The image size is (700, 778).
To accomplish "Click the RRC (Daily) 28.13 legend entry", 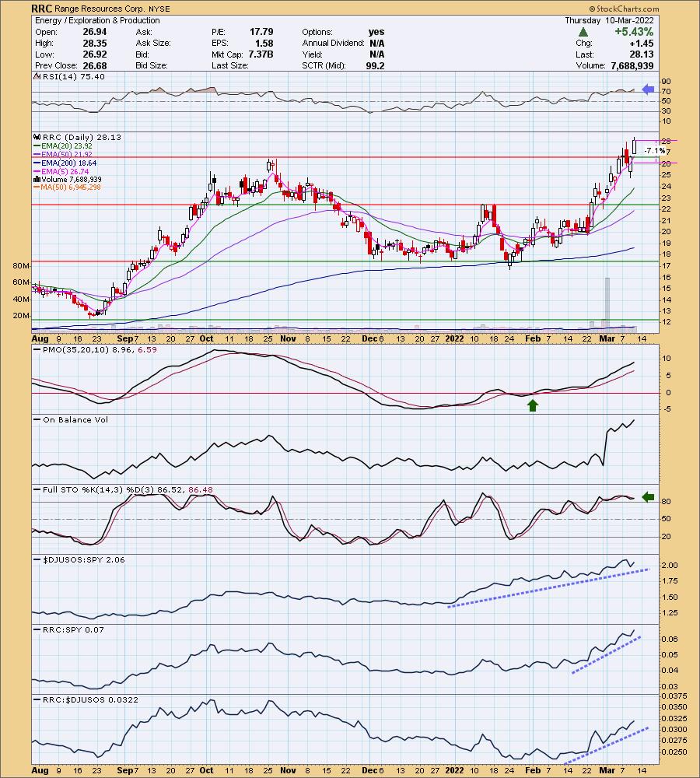I will [x=78, y=138].
